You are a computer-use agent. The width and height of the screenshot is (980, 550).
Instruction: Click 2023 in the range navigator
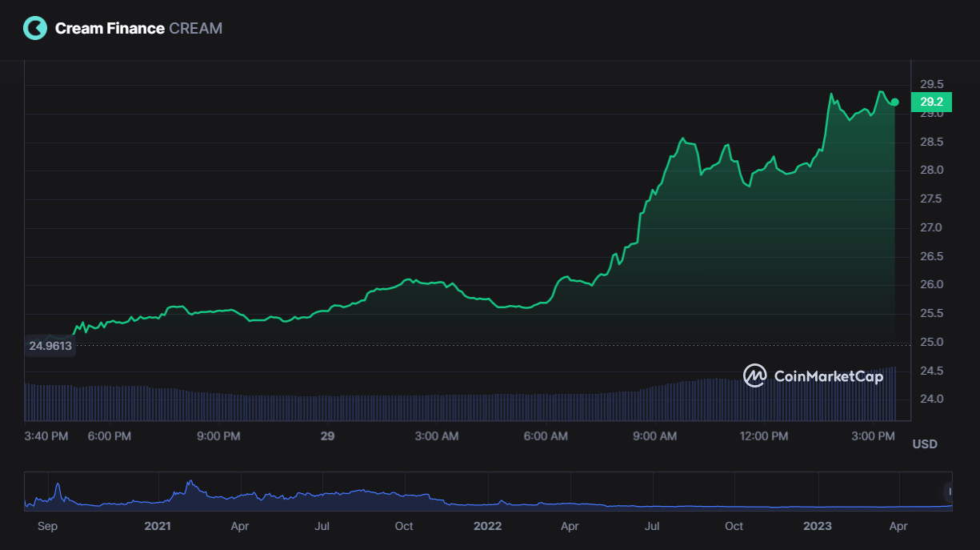[818, 526]
